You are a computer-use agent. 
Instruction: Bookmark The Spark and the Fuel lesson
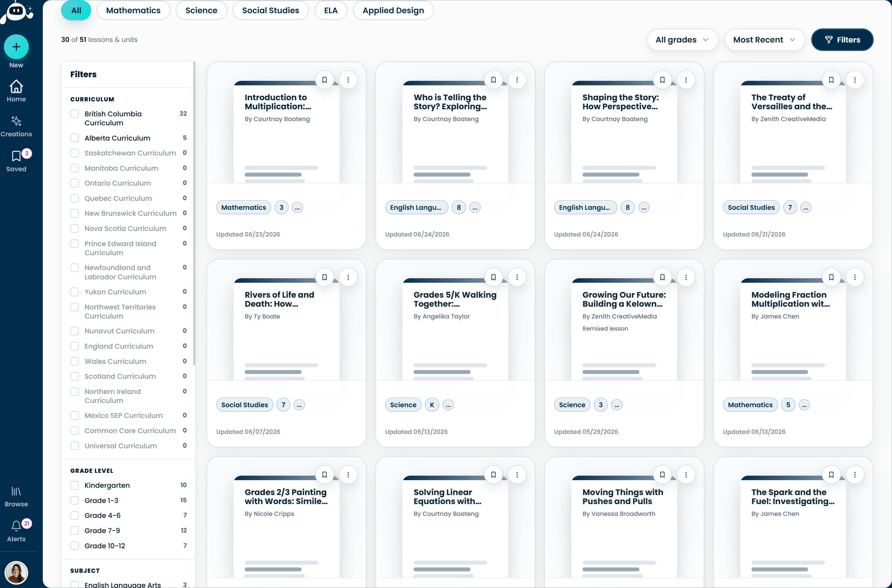pos(831,475)
